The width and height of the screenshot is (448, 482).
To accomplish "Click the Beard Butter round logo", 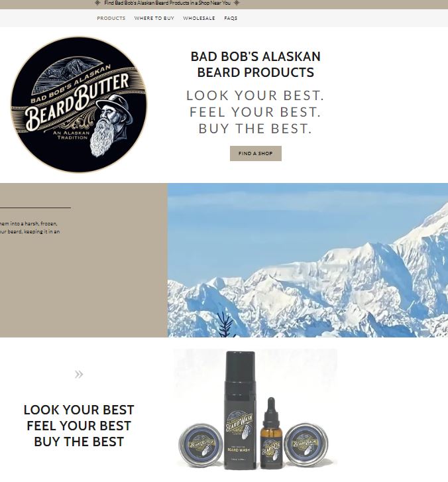I will tap(79, 105).
